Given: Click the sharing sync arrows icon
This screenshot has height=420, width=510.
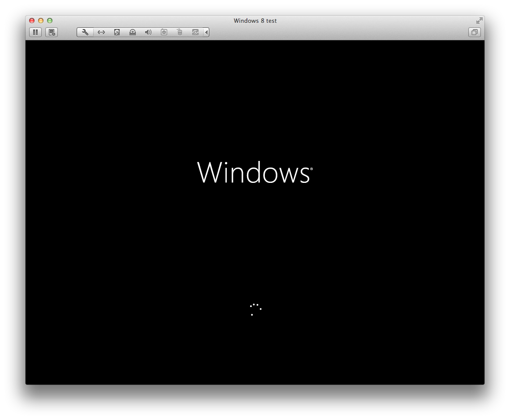Looking at the screenshot, I should [x=195, y=32].
